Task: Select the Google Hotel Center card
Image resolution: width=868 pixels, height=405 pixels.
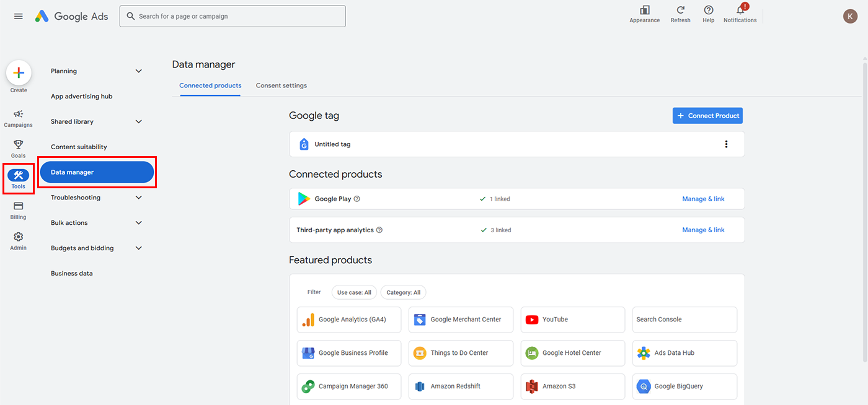Action: pos(573,353)
